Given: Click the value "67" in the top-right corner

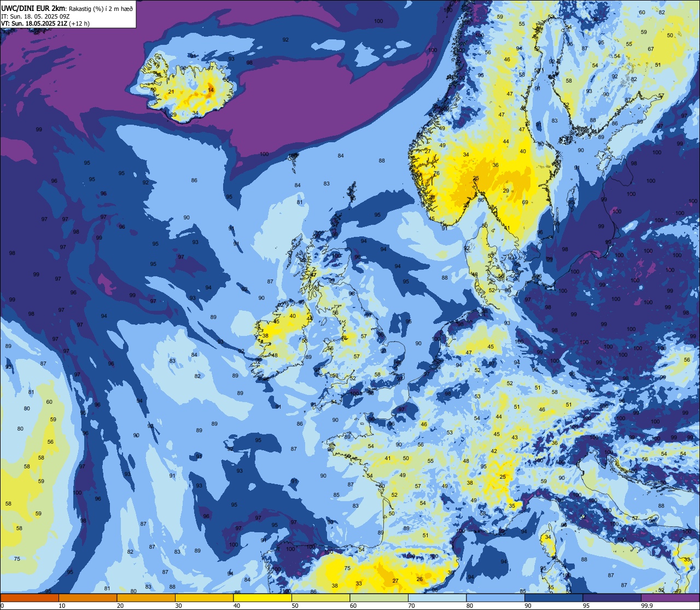Looking at the screenshot, I should coord(651,49).
